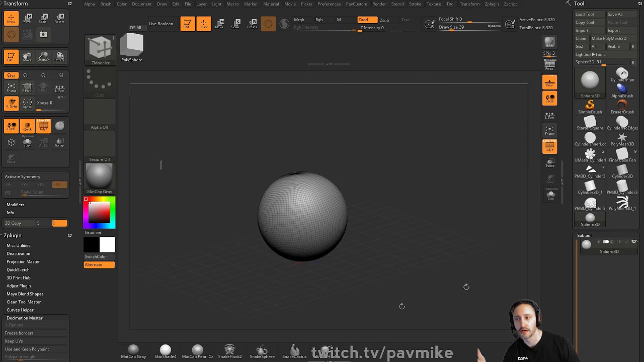Image resolution: width=644 pixels, height=362 pixels.
Task: Open the Dots stroke selector
Action: (x=99, y=83)
